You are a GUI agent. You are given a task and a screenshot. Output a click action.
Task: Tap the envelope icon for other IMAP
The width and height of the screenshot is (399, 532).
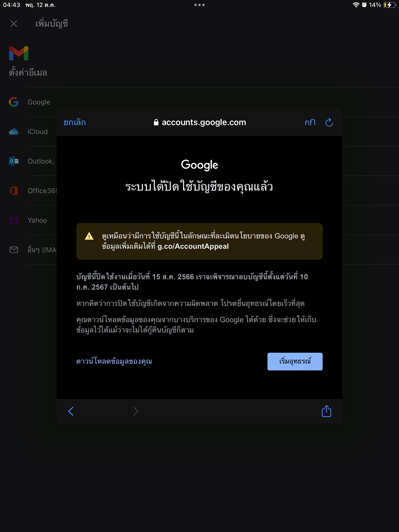click(14, 250)
